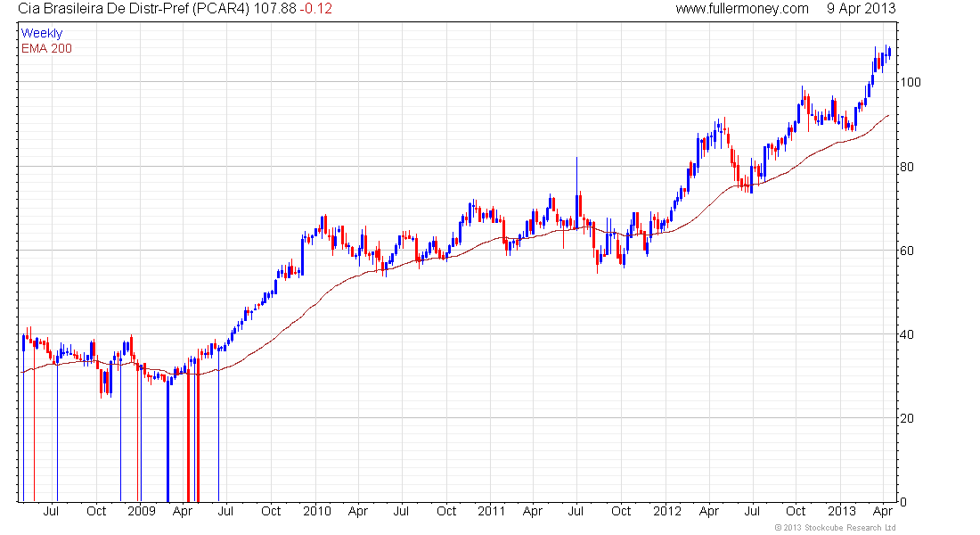980x535 pixels.
Task: Click the 2010 year label on time axis
Action: click(x=317, y=511)
